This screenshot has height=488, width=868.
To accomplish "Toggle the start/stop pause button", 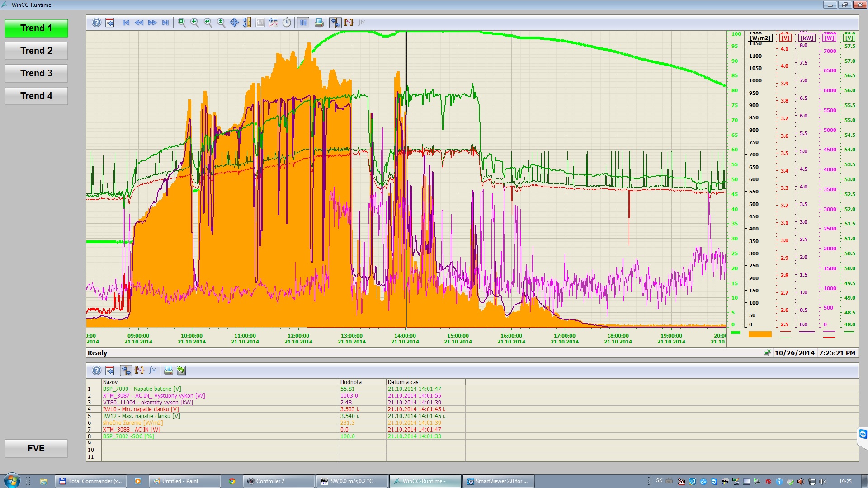I will tap(303, 23).
